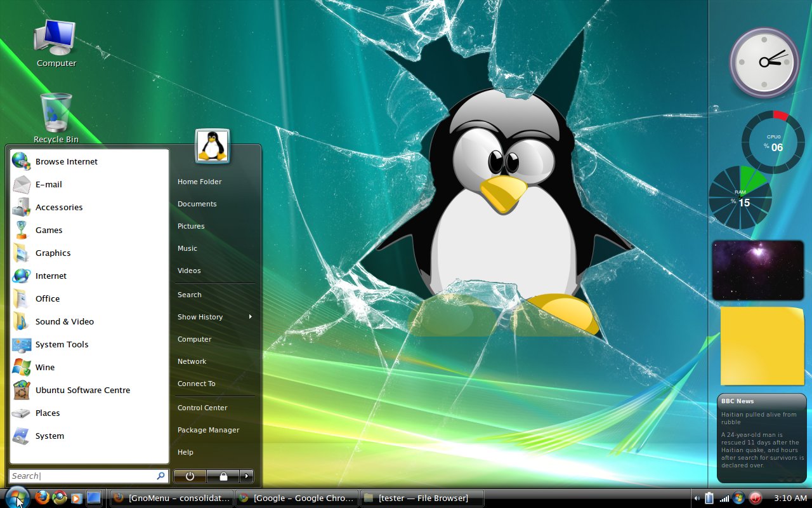Open 'Haitian pulled alive from rubble' headline
The height and width of the screenshot is (508, 812).
[x=759, y=418]
